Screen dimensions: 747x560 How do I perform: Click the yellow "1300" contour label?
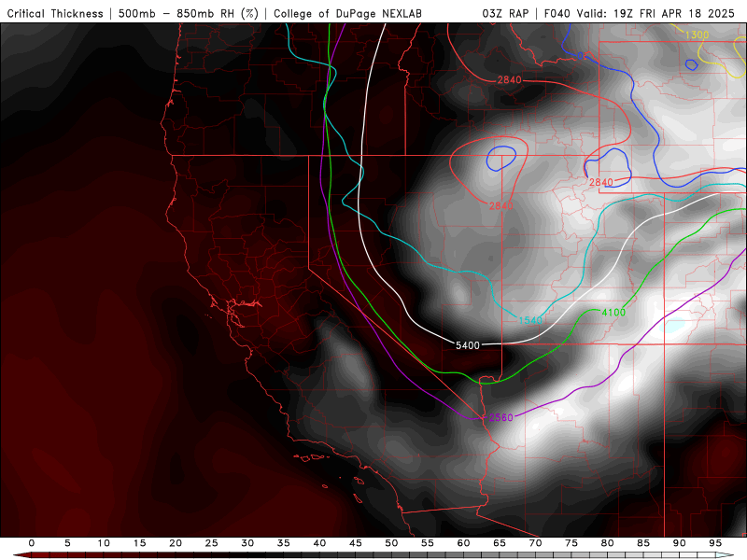(697, 35)
